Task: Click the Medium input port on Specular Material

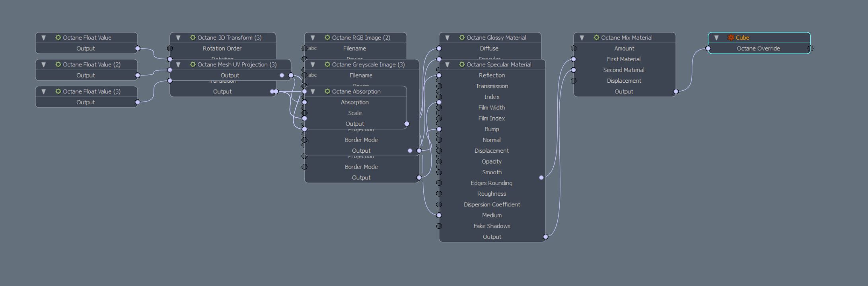Action: (439, 215)
